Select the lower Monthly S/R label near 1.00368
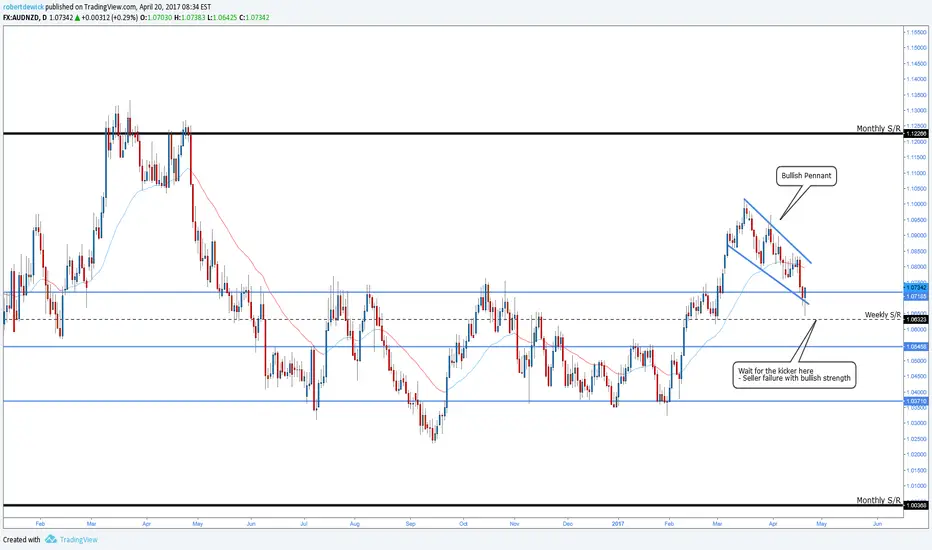 (879, 501)
